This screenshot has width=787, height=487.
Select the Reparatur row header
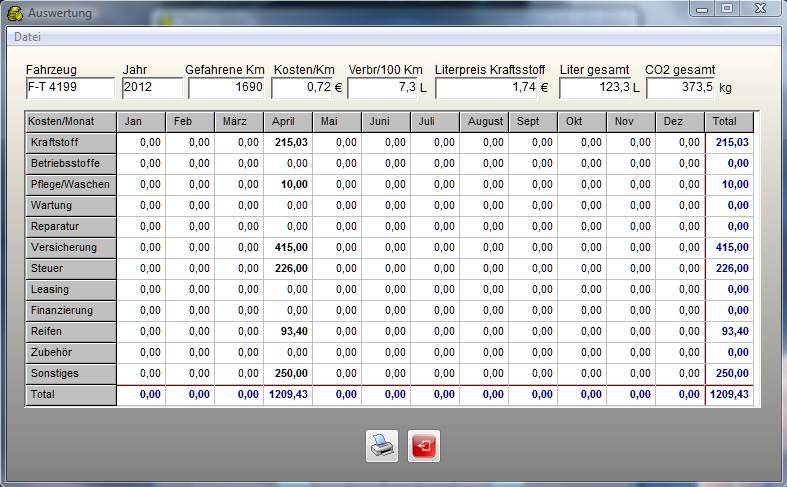[71, 227]
